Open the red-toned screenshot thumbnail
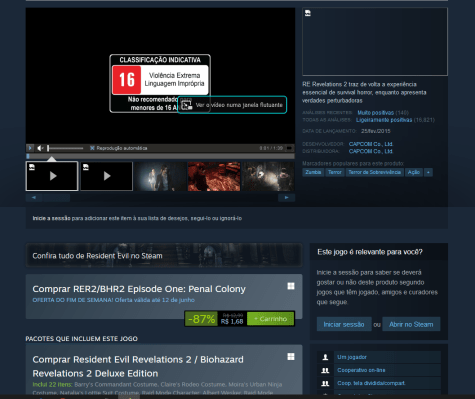The height and width of the screenshot is (399, 475). click(214, 176)
